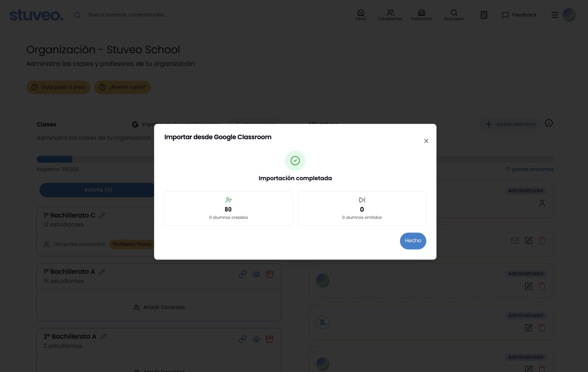Click the trash icon beside the envelope

click(542, 241)
